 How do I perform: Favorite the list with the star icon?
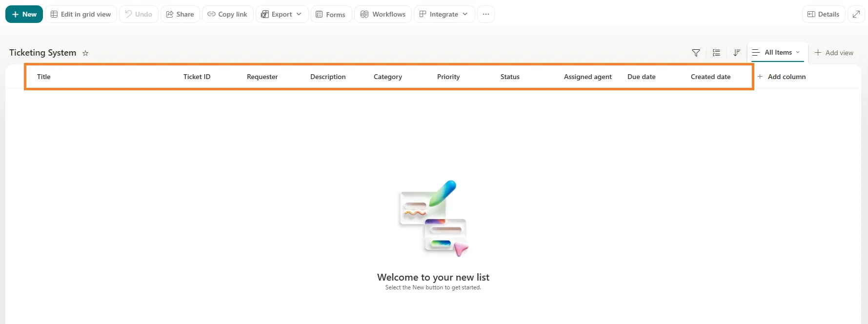85,53
